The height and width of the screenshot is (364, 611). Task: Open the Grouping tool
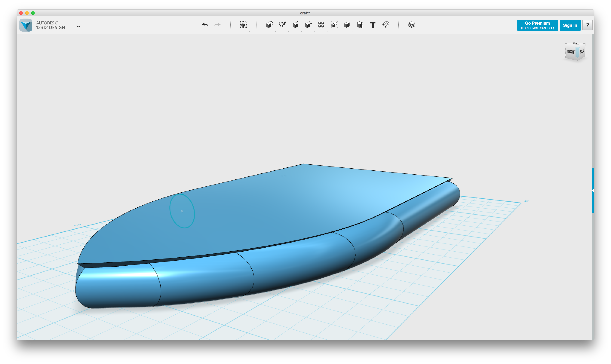334,24
